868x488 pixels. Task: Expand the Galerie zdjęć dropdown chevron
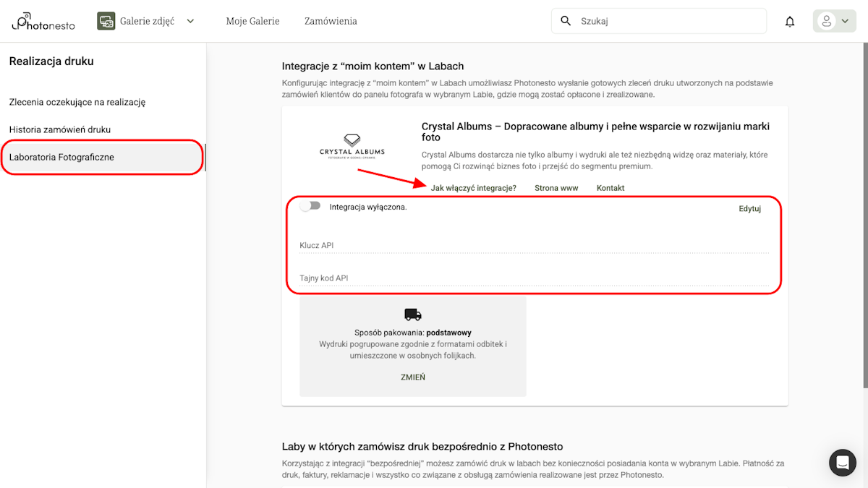[190, 21]
